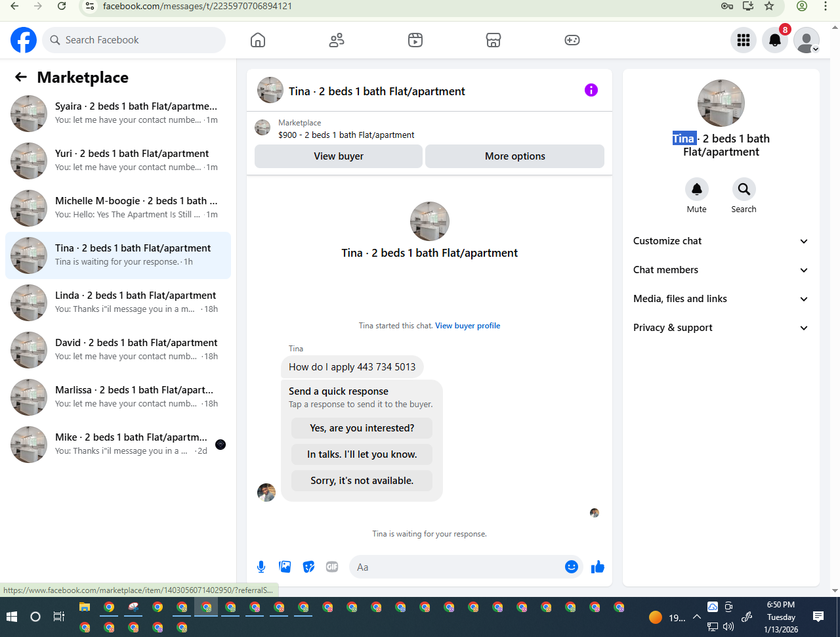Click the listing thumbnail in right panel

(721, 103)
